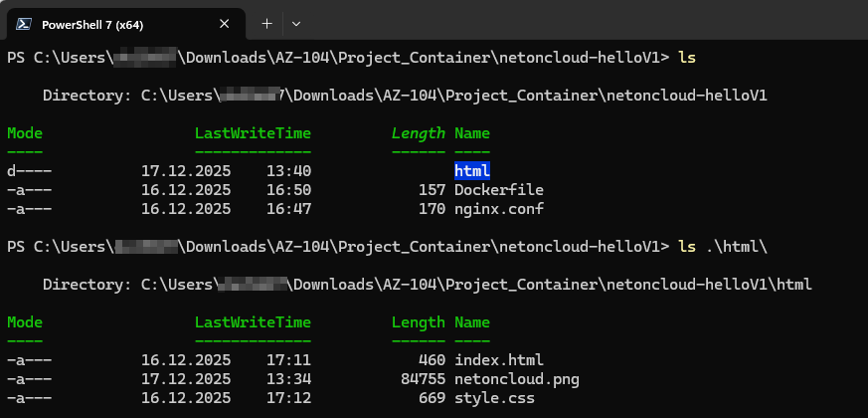868x418 pixels.
Task: Open a new tab with plus button
Action: coord(266,23)
